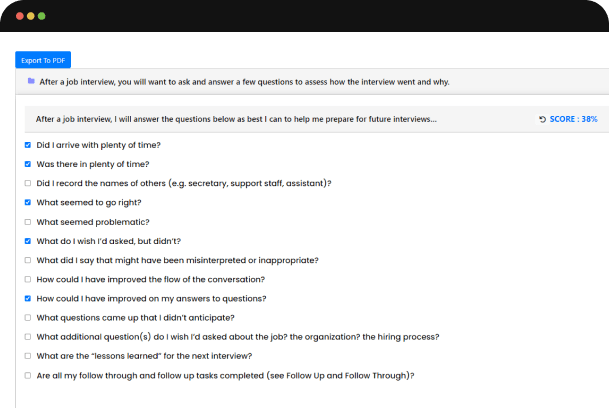Viewport: 609px width, 408px height.
Task: Untick 'What do I wish I'd asked' checkbox
Action: pyautogui.click(x=28, y=241)
